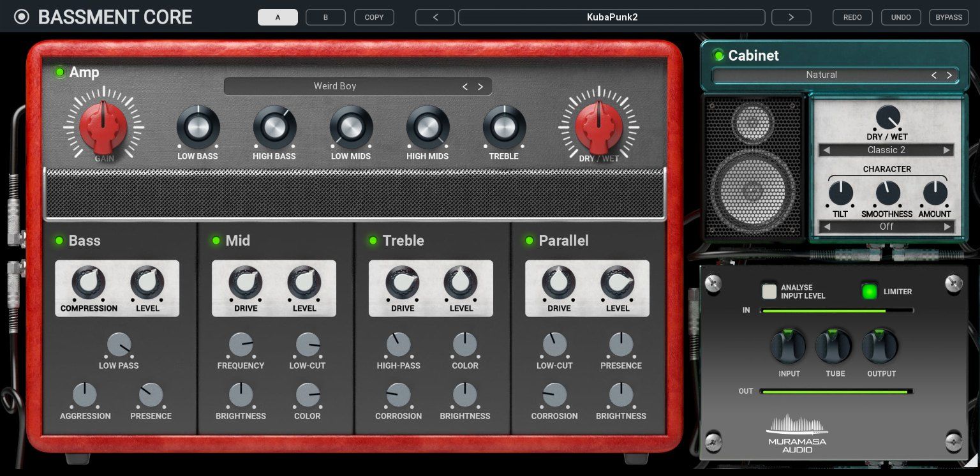980x476 pixels.
Task: Toggle the Amp section on/off LED
Action: click(60, 72)
